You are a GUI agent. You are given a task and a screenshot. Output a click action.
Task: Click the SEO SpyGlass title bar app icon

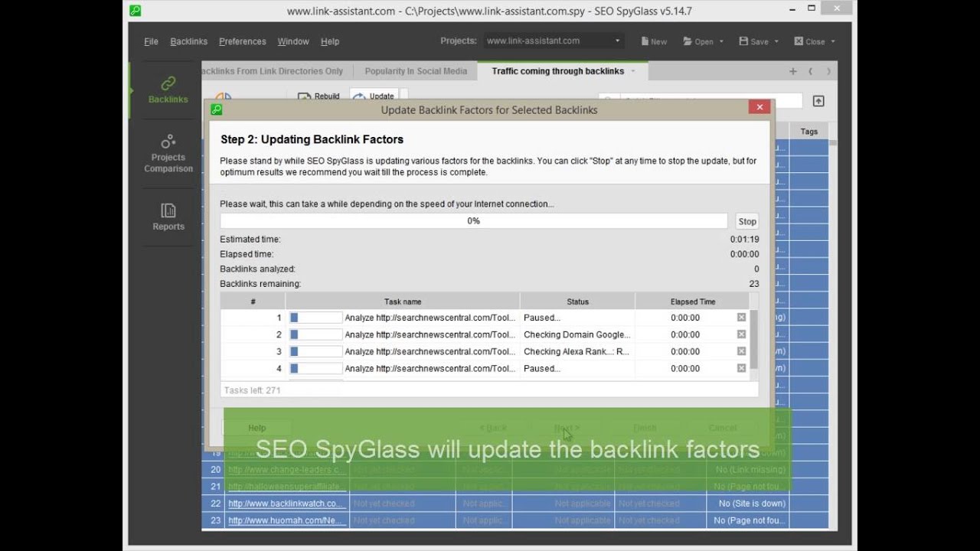click(x=135, y=11)
